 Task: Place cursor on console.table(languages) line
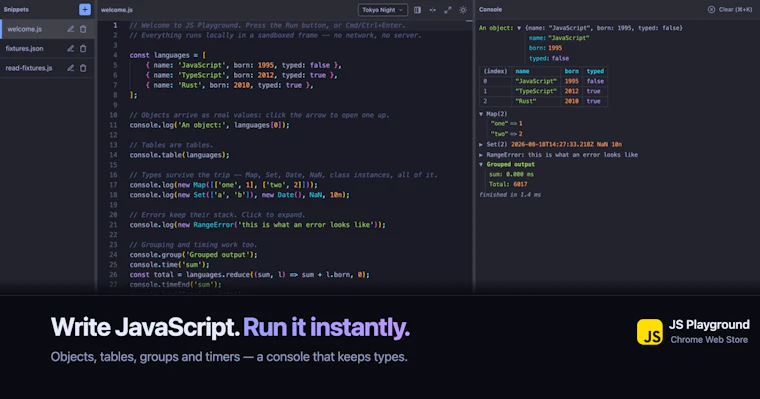coord(179,155)
